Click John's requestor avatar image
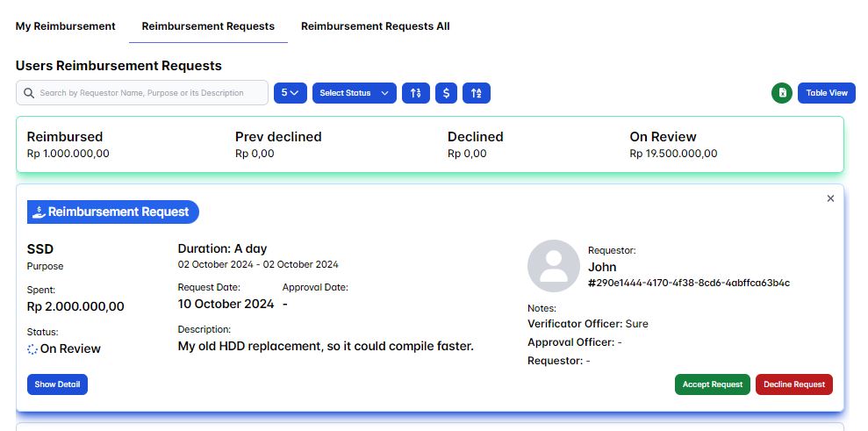 [x=553, y=266]
